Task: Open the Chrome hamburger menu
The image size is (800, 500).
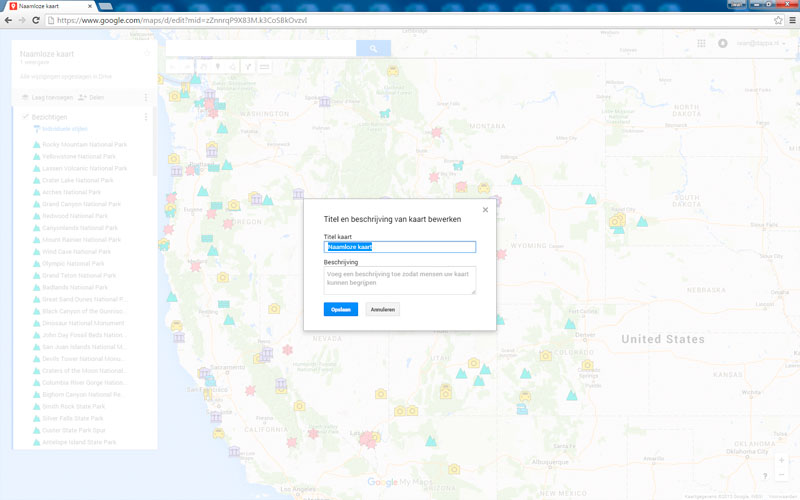Action: coord(791,20)
